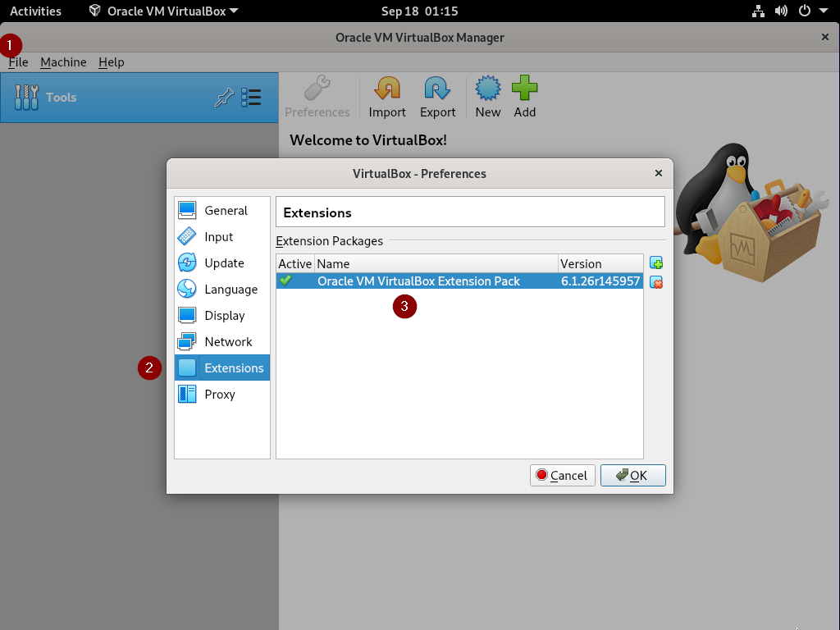Click the Cancel button in Preferences
The image size is (840, 630).
pyautogui.click(x=563, y=475)
